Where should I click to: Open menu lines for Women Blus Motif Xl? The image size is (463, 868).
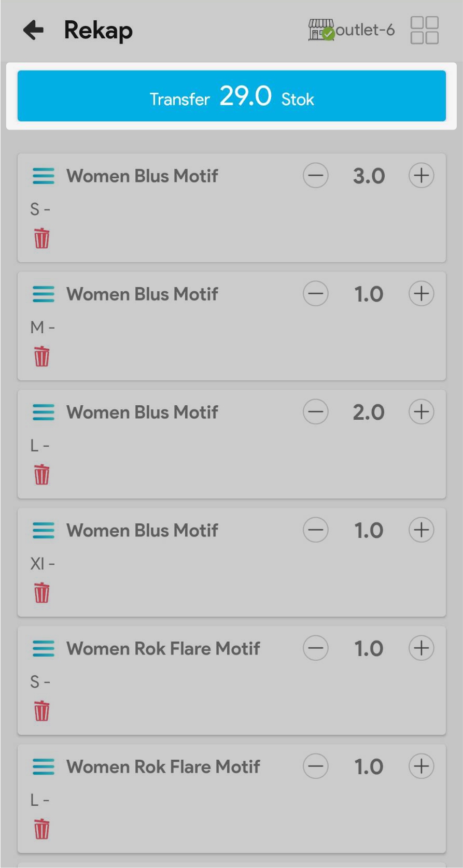44,531
